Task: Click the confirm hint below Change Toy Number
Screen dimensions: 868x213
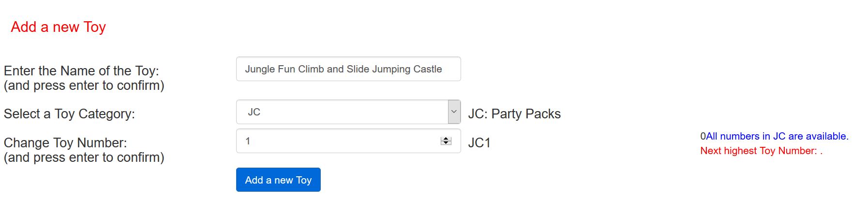Action: coord(84,157)
